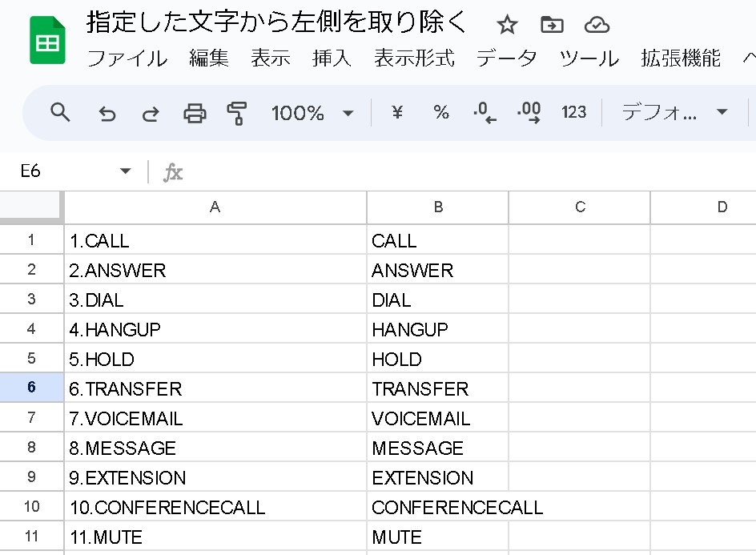Screen dimensions: 756x555
Task: Open more number formats with 123 icon
Action: [573, 113]
